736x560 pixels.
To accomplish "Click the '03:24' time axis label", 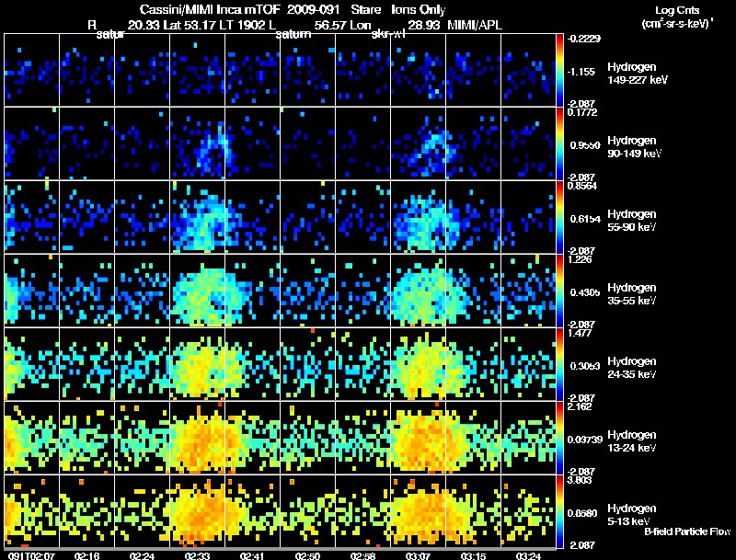I will click(528, 555).
